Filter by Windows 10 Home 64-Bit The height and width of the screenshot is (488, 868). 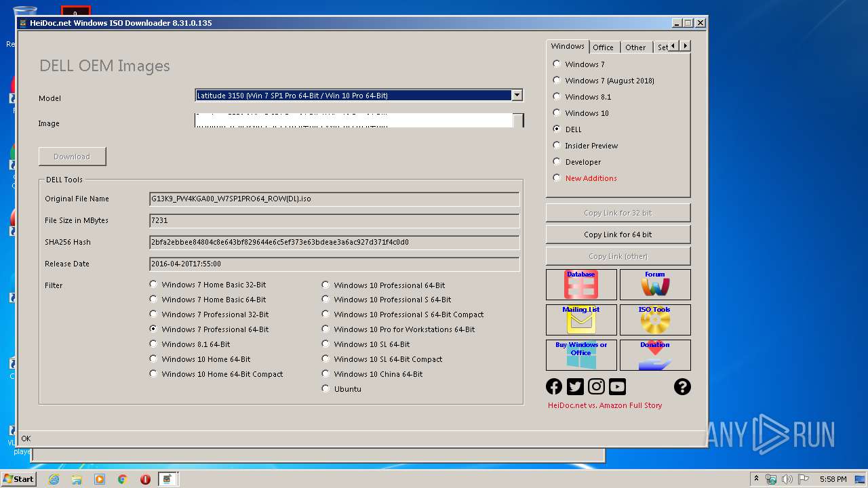click(153, 359)
